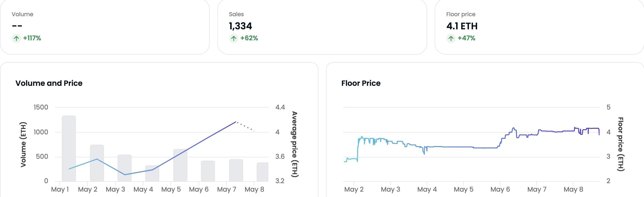Click the +117% volume change text
This screenshot has height=197, width=644.
click(x=32, y=38)
